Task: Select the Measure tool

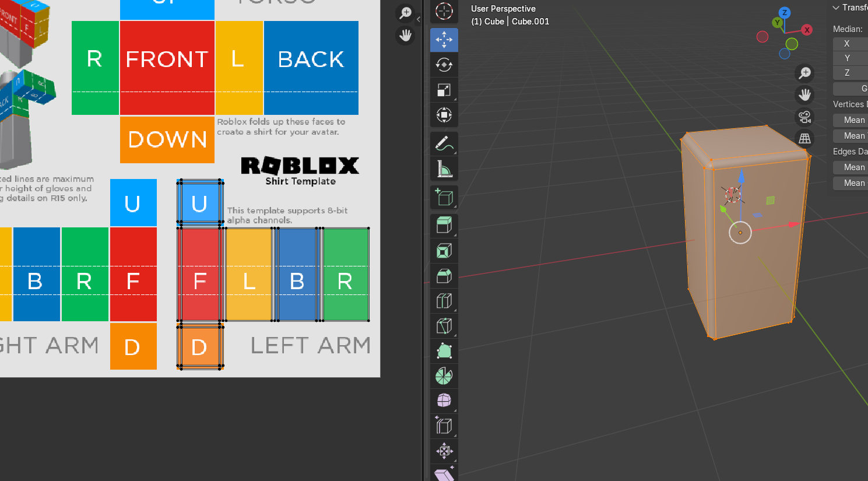Action: [444, 169]
